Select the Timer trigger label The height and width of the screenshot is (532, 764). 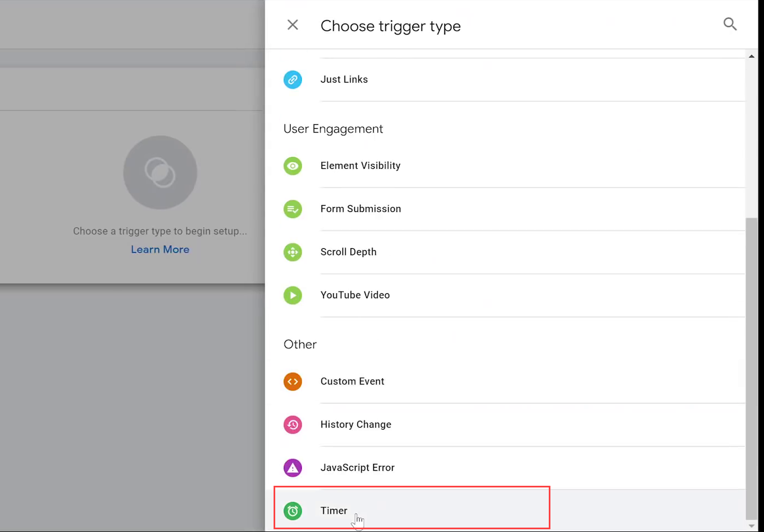pos(334,511)
